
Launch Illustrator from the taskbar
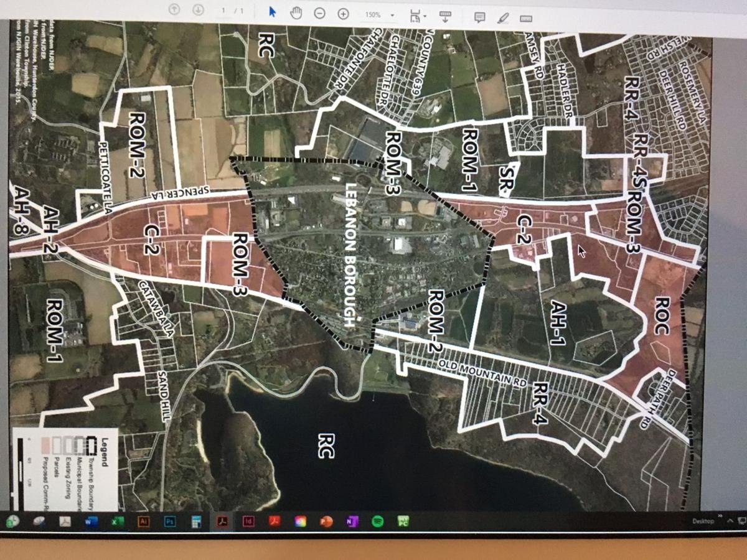[143, 521]
